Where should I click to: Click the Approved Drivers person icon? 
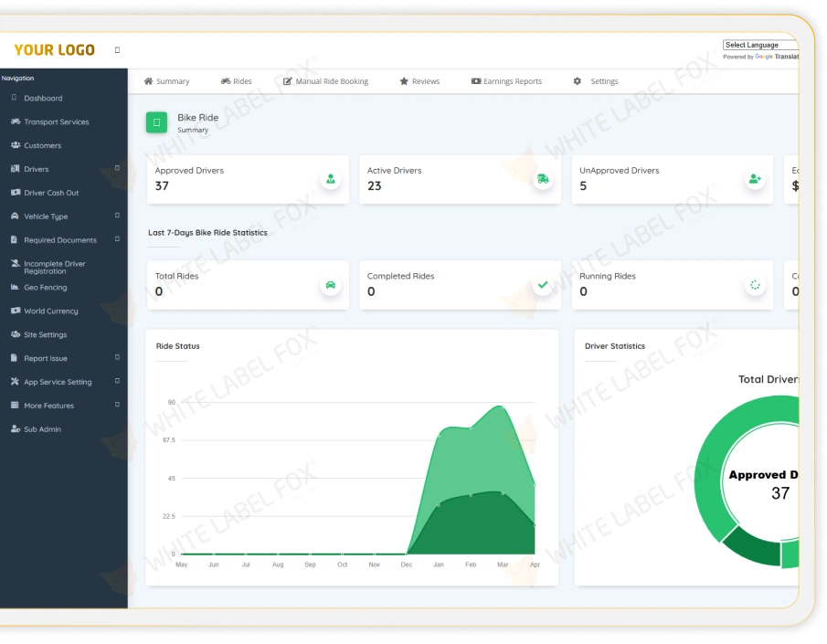pyautogui.click(x=331, y=179)
